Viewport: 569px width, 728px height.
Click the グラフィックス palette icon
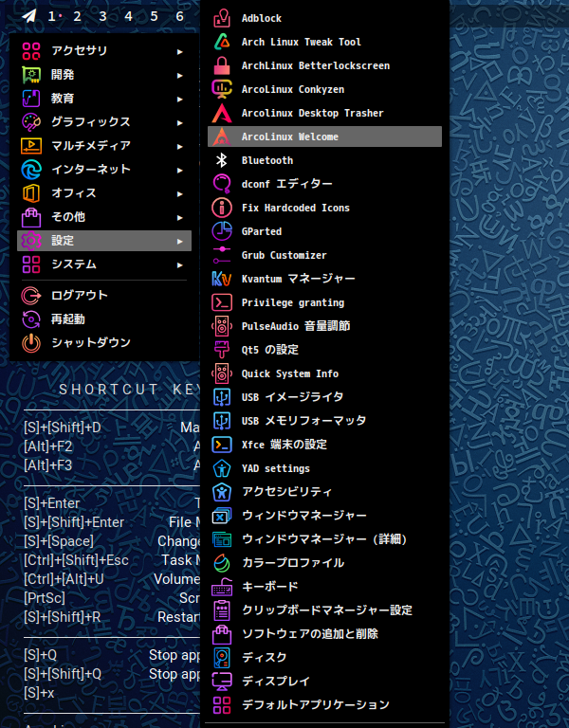click(31, 122)
